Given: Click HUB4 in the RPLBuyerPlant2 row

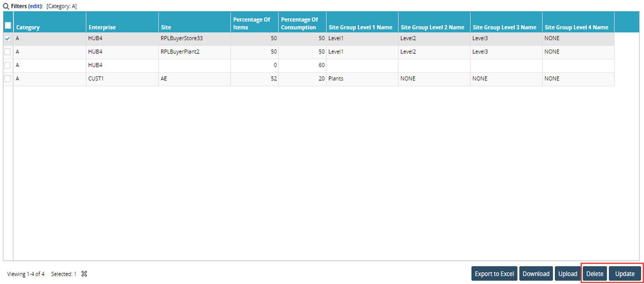Looking at the screenshot, I should pos(122,52).
